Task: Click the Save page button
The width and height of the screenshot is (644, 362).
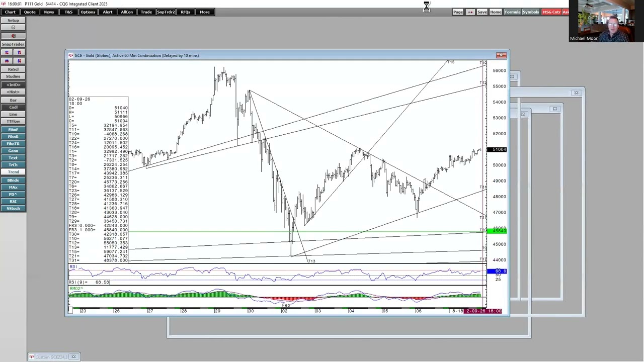Action: (x=482, y=12)
